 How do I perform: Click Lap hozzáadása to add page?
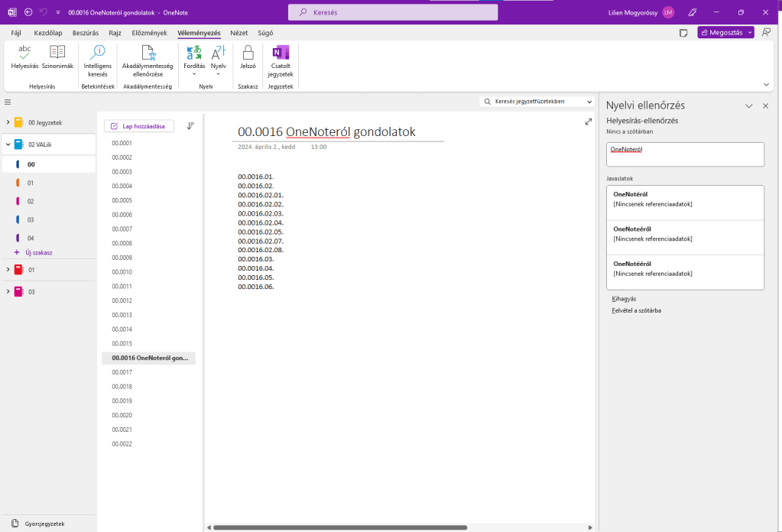(138, 126)
